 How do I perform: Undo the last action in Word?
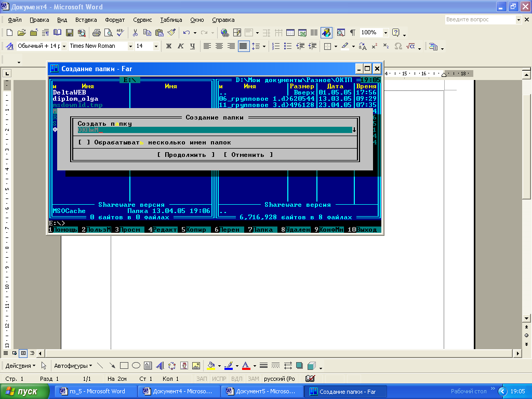[187, 33]
